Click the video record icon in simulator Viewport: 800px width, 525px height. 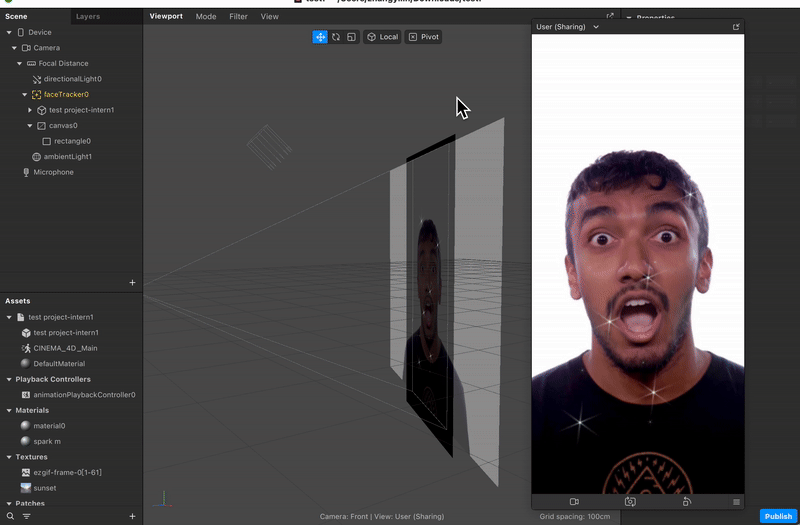[574, 502]
